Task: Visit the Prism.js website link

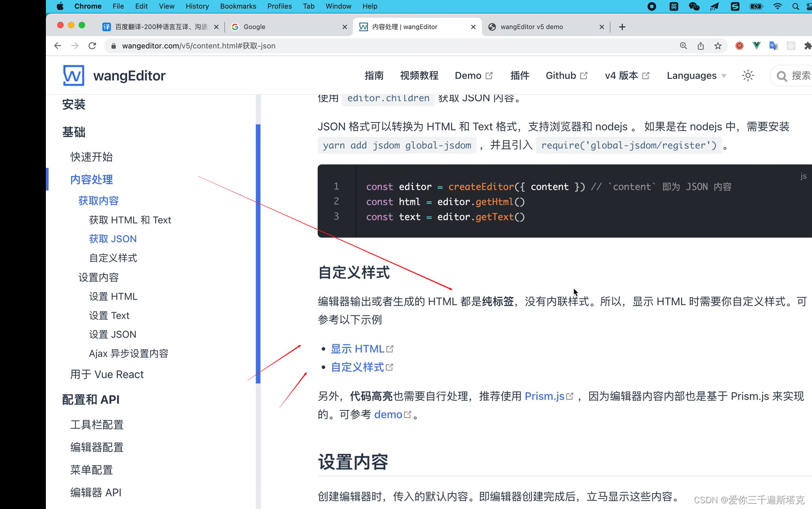Action: pos(544,396)
